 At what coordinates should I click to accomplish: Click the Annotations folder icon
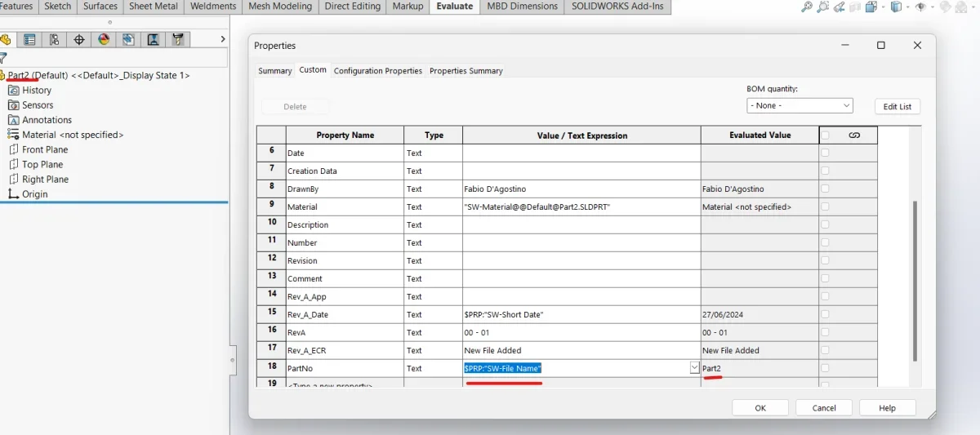tap(14, 120)
